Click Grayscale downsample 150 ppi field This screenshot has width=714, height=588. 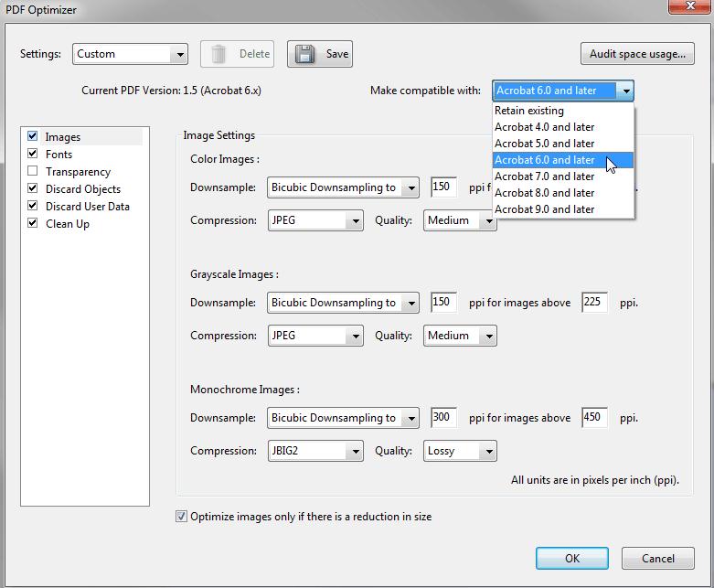pyautogui.click(x=444, y=303)
